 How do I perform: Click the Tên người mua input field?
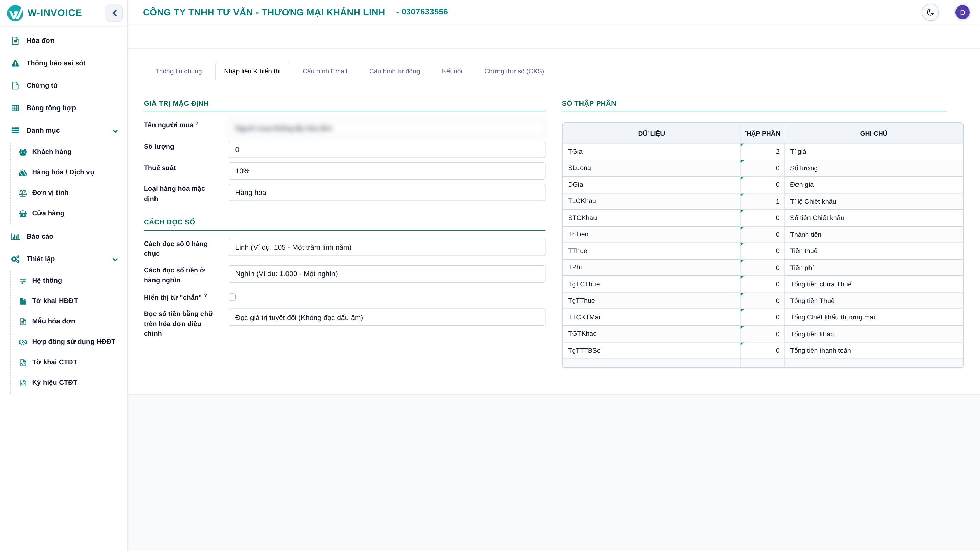coord(387,128)
